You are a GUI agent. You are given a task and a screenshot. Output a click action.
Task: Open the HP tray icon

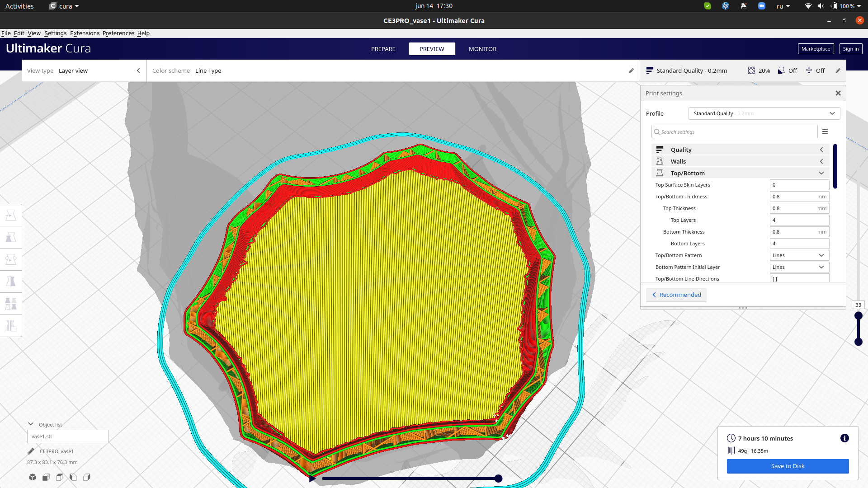[x=726, y=6]
